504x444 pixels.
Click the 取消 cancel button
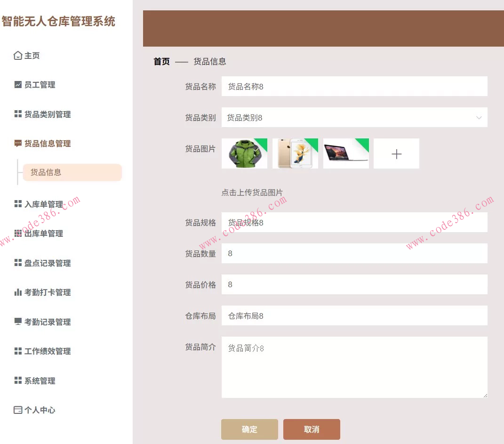(x=312, y=429)
